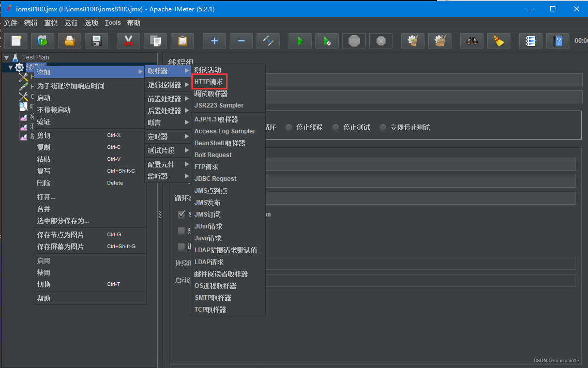Toggle the checked checkbox under loop count
Image resolution: width=588 pixels, height=368 pixels.
point(182,214)
